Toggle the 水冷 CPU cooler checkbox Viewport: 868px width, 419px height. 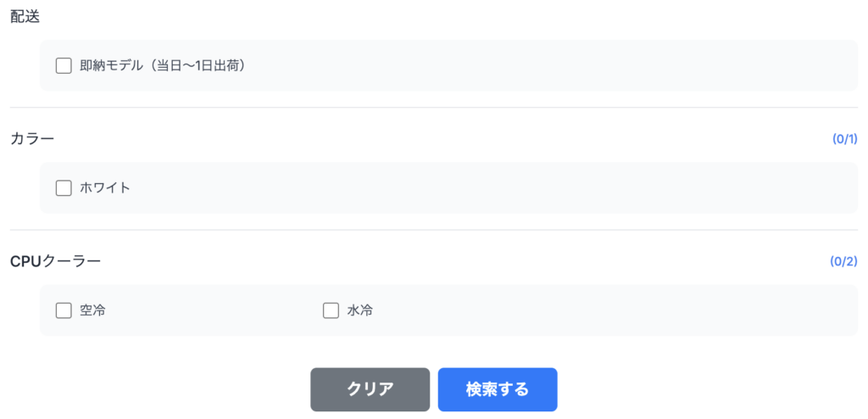(331, 310)
